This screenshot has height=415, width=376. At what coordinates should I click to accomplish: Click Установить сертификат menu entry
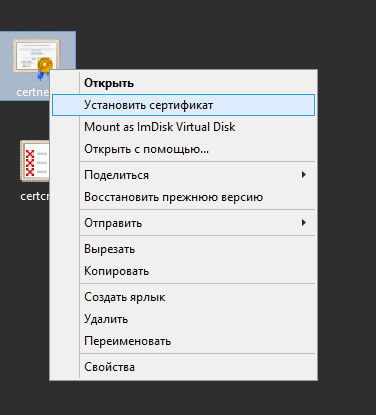183,105
